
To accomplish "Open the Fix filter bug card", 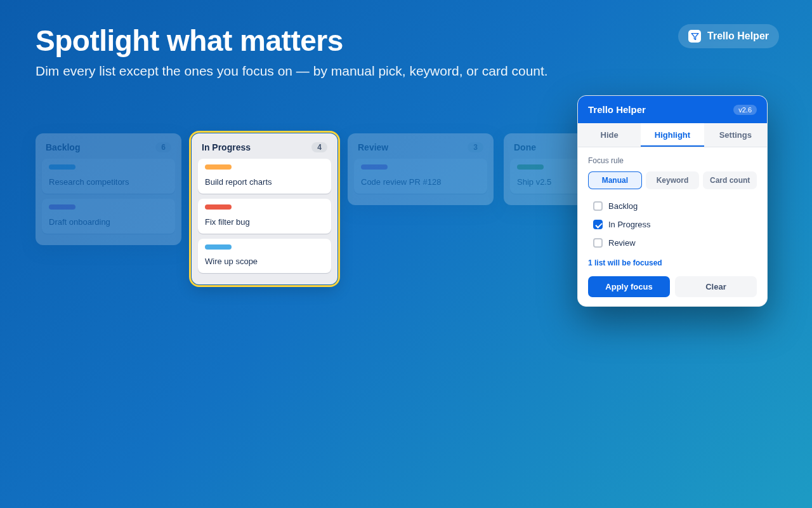I will (x=265, y=217).
